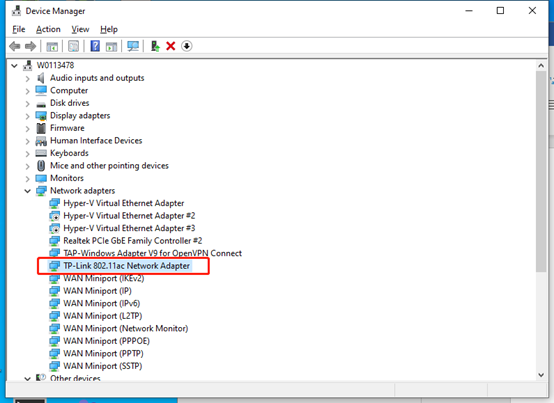Select WAN Miniport (PPTP)
Screen dimensions: 554x403
pyautogui.click(x=103, y=354)
